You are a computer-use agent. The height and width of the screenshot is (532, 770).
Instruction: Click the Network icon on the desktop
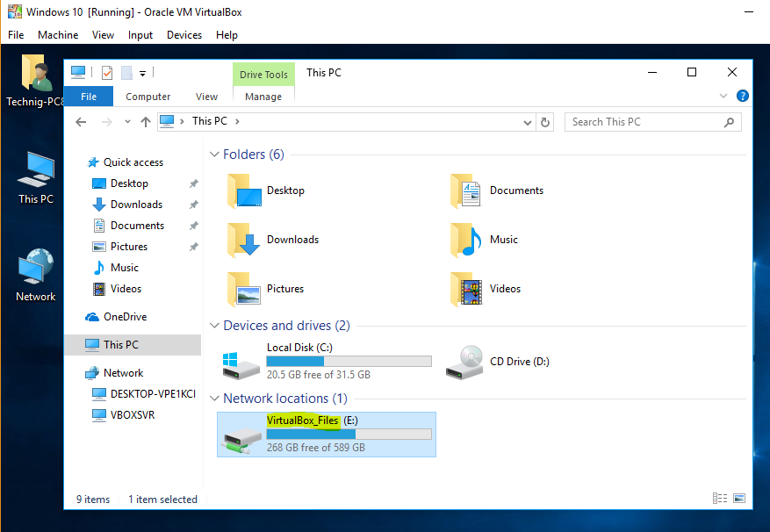[36, 276]
